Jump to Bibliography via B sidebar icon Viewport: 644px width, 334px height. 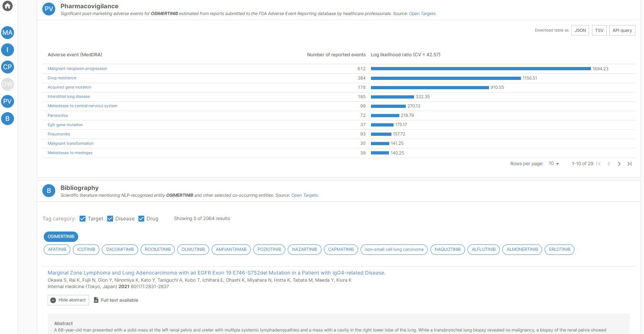[8, 119]
